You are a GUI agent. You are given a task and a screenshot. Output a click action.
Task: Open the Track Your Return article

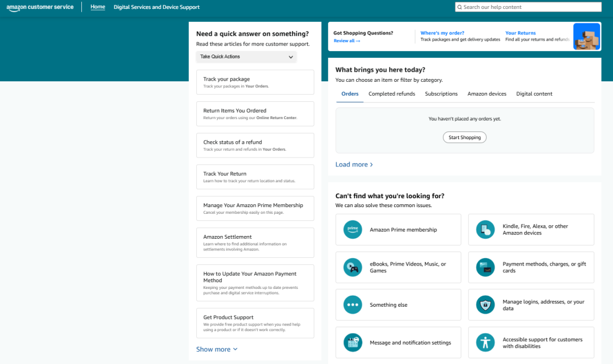tap(255, 177)
